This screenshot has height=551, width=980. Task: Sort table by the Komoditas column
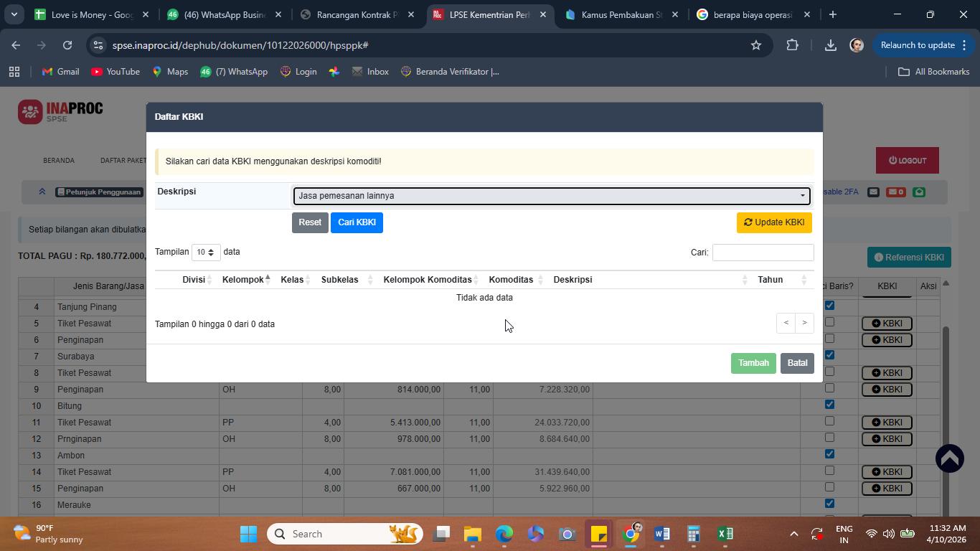(x=516, y=280)
